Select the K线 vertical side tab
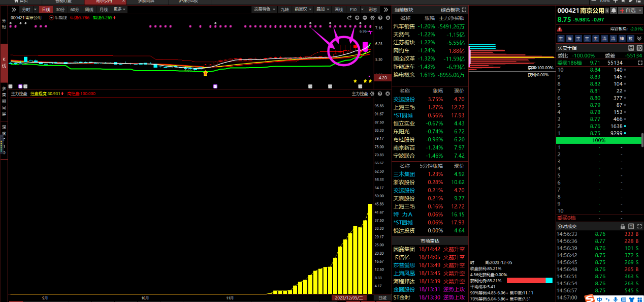The width and height of the screenshot is (644, 302). (x=4, y=63)
